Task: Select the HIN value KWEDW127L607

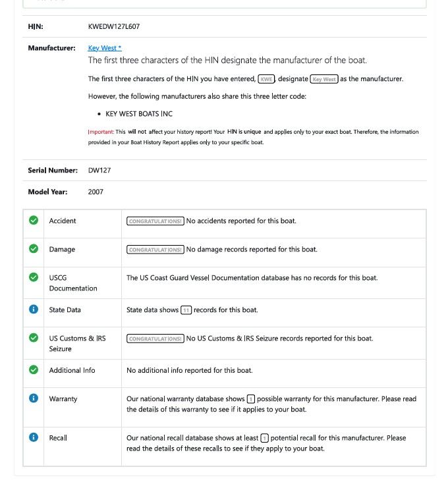Action: click(x=114, y=26)
